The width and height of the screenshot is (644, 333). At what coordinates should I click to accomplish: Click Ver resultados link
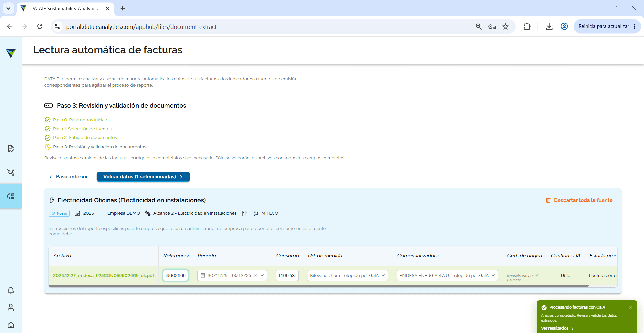(x=557, y=328)
